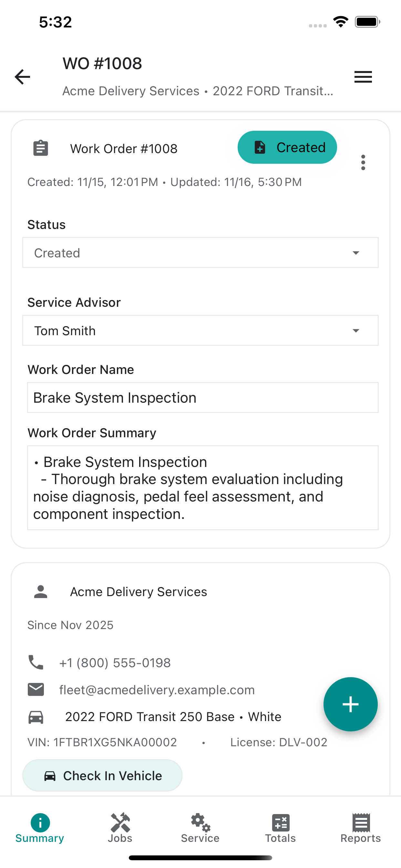Edit the Work Order Name field
The image size is (401, 868).
(203, 398)
